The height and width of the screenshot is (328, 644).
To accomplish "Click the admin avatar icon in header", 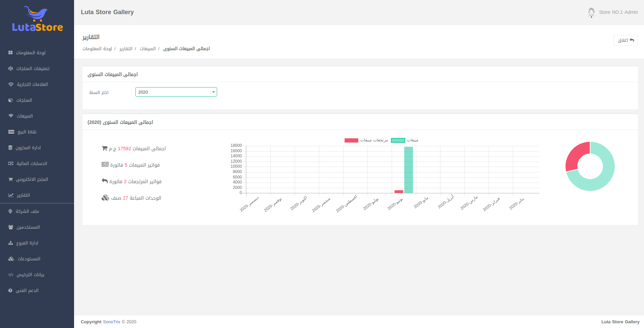I will pyautogui.click(x=591, y=12).
